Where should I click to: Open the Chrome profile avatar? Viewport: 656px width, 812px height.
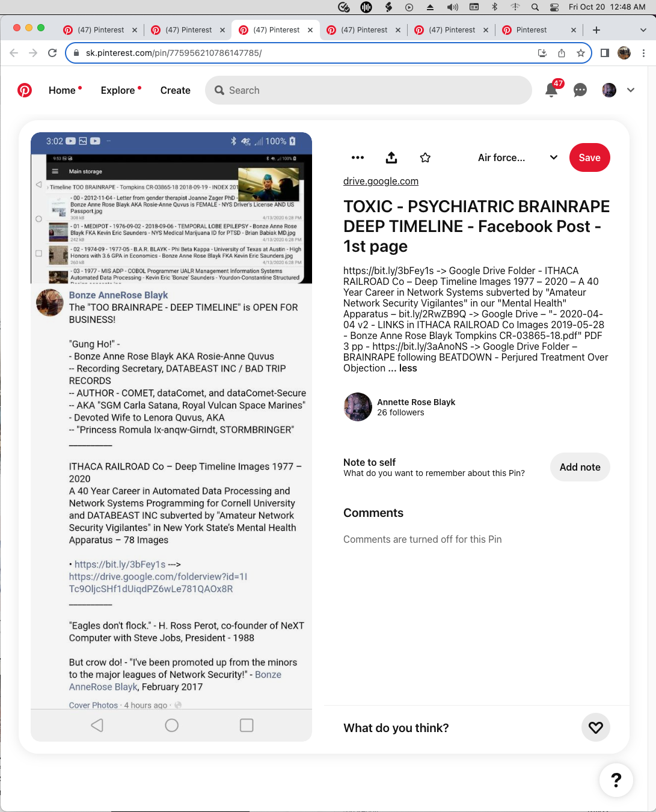(x=624, y=53)
